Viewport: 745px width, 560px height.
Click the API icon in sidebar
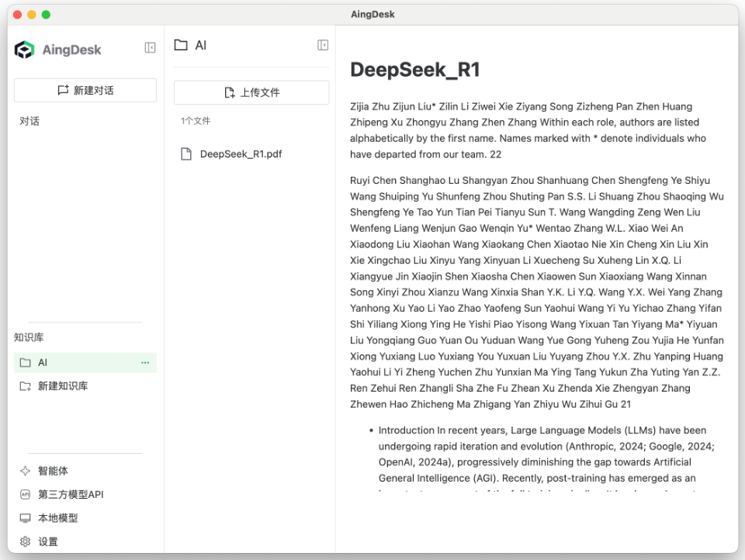pyautogui.click(x=26, y=495)
